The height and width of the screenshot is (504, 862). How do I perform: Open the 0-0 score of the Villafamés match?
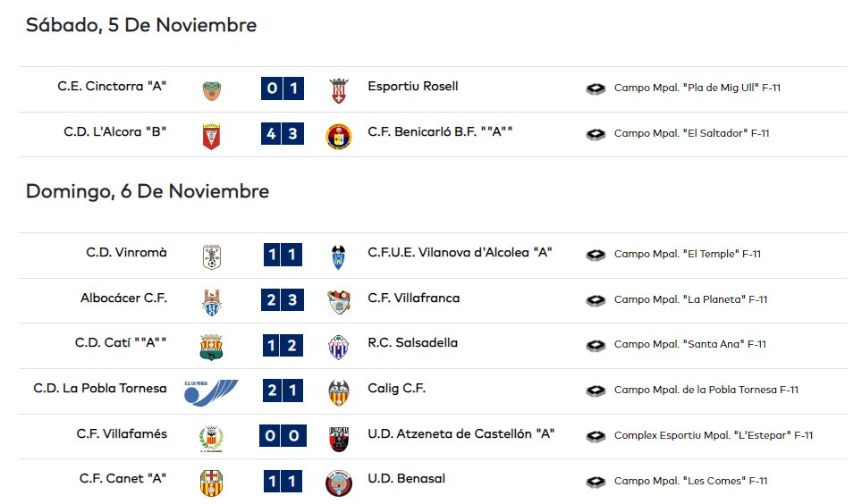283,436
